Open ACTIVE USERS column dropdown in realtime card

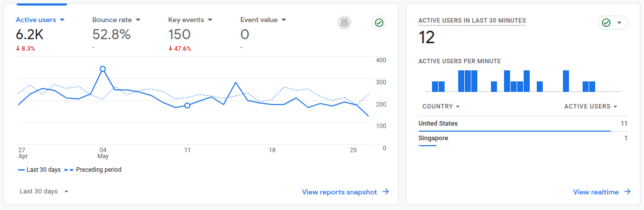[x=615, y=107]
